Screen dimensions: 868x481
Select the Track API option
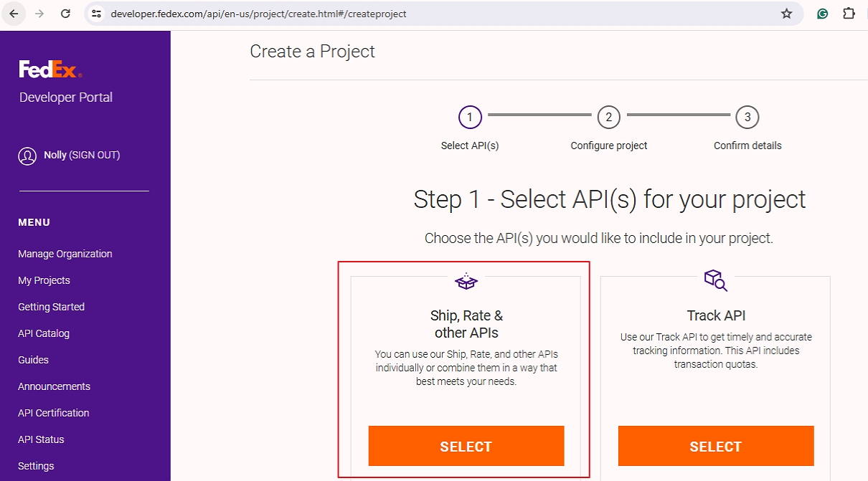pos(716,446)
